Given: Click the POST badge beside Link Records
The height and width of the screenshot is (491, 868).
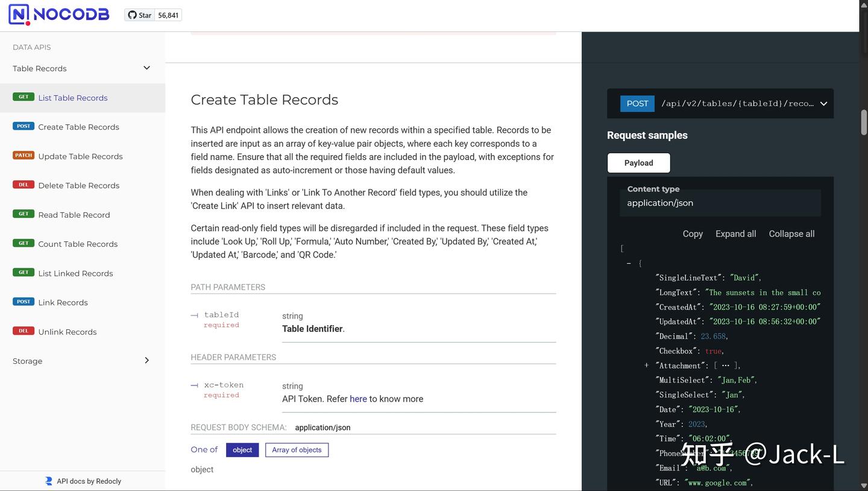Looking at the screenshot, I should coord(24,302).
